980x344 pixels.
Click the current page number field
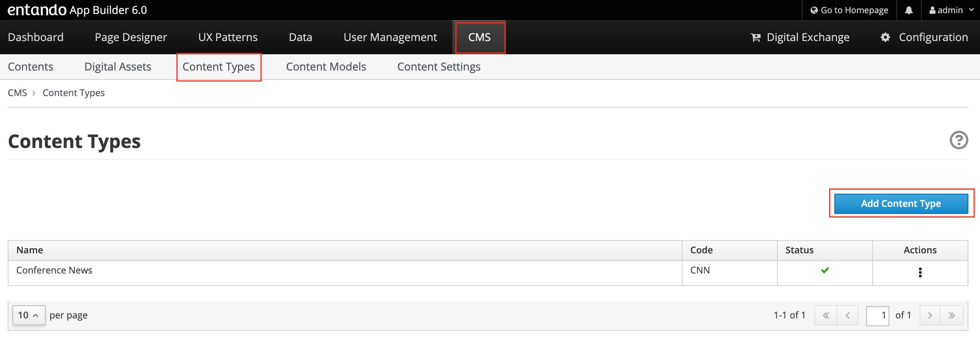[877, 315]
